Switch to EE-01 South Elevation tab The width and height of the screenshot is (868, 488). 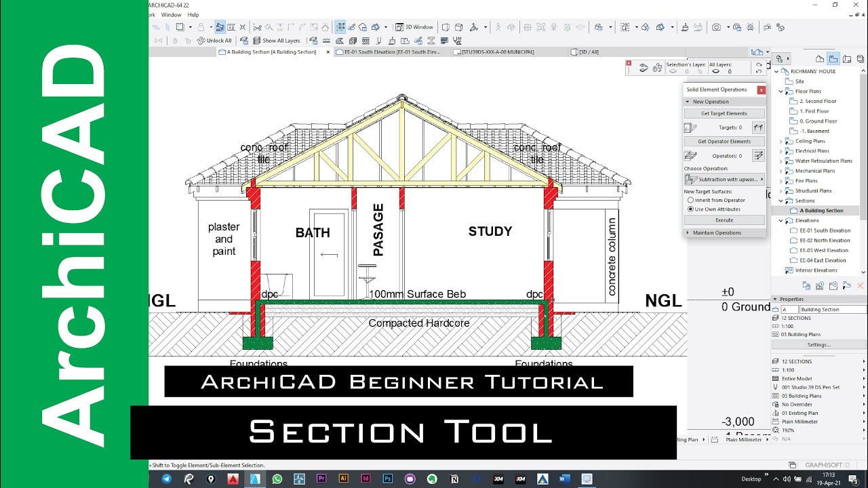coord(393,52)
